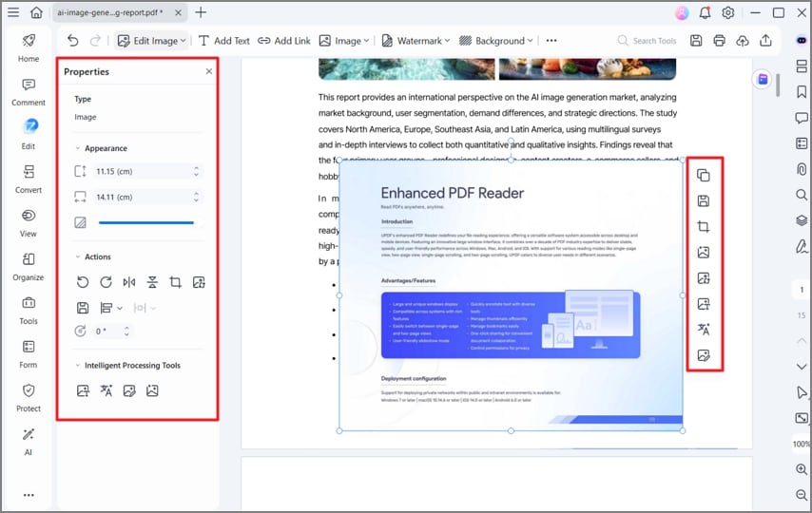Extract image via Properties panel save icon
The image size is (812, 513).
tap(83, 308)
